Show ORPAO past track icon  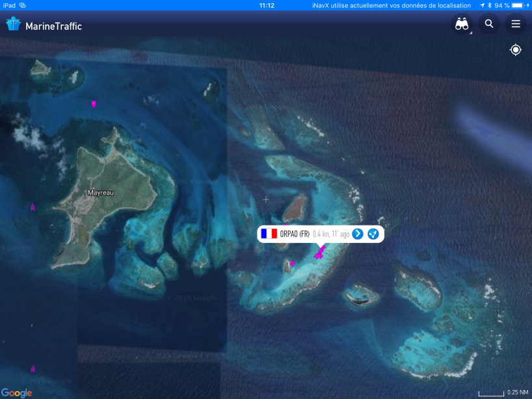pos(373,234)
